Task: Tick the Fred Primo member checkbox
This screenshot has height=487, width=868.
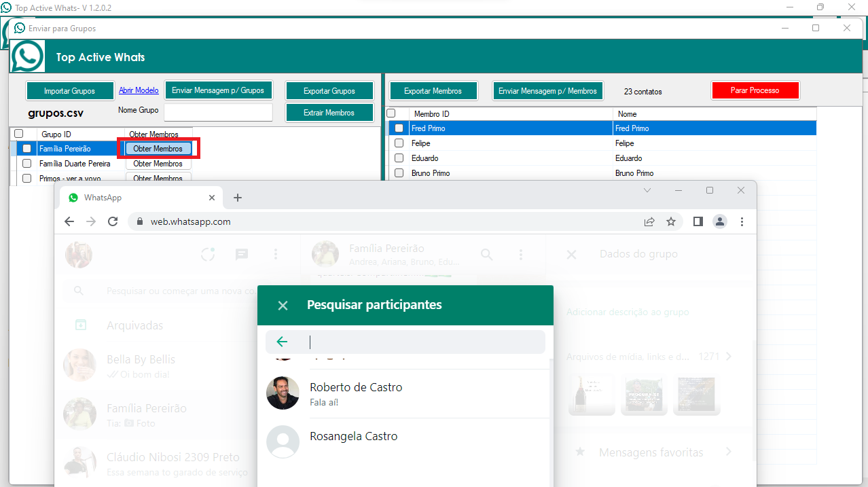Action: (x=399, y=128)
